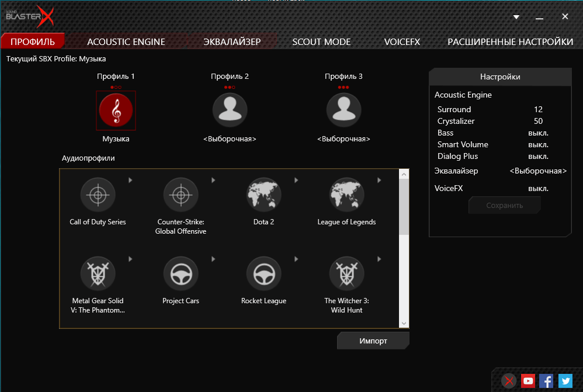
Task: Expand the Dota 2 profile arrow
Action: 296,180
